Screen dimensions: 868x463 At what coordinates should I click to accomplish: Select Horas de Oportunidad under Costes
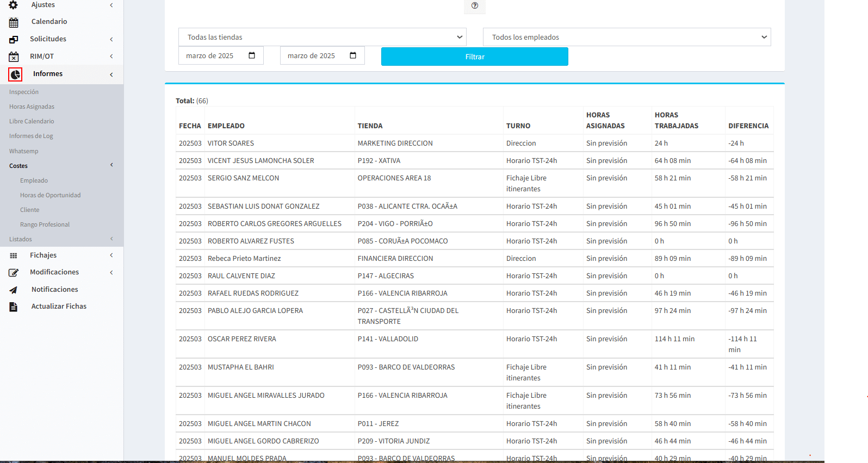50,195
